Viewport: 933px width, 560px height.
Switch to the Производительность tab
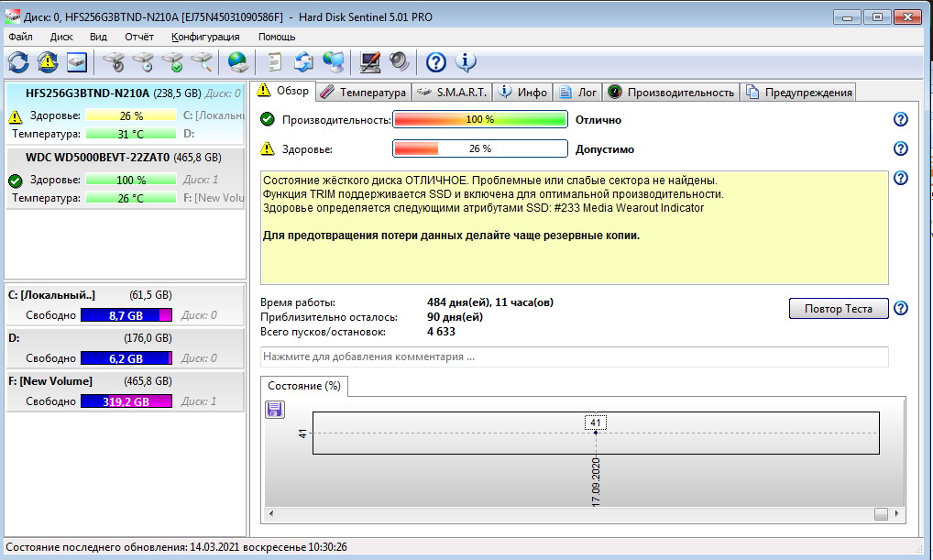[671, 93]
